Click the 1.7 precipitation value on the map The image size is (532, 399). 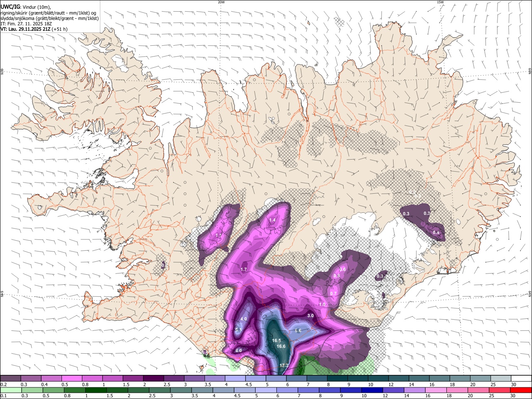(244, 270)
